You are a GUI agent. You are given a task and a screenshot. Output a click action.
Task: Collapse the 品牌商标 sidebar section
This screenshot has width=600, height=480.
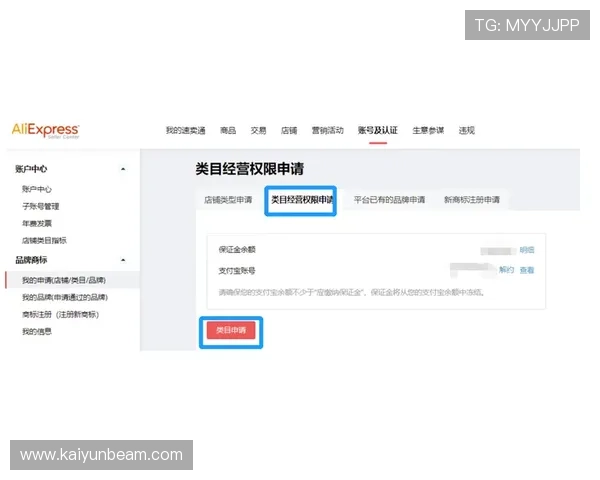tap(123, 260)
